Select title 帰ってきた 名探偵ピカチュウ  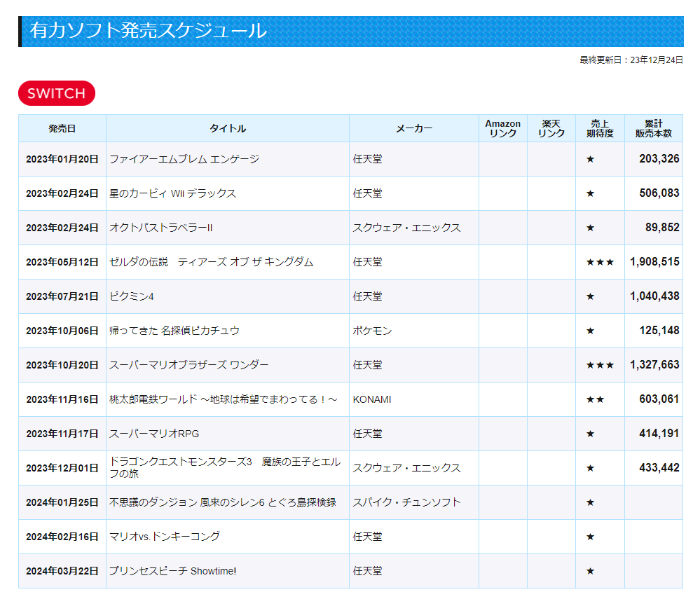174,331
